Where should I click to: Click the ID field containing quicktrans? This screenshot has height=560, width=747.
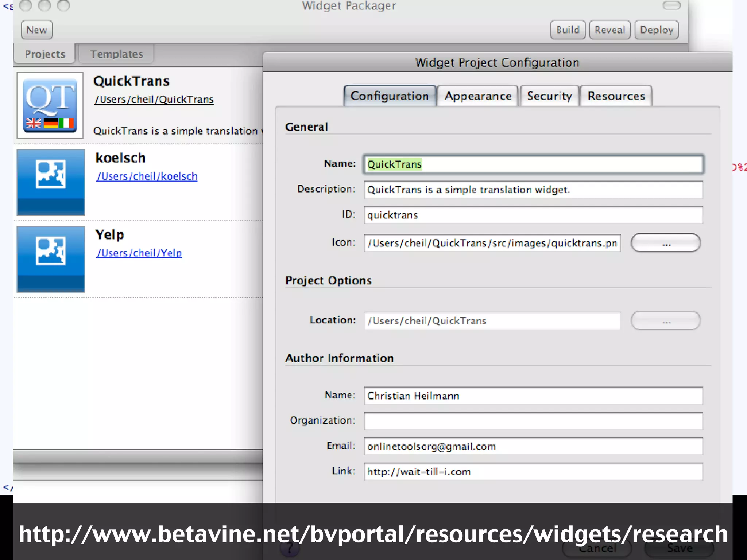[533, 215]
